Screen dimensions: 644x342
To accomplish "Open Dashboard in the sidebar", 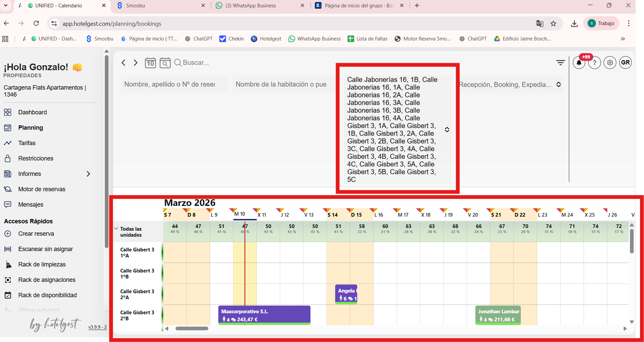I will [x=32, y=112].
